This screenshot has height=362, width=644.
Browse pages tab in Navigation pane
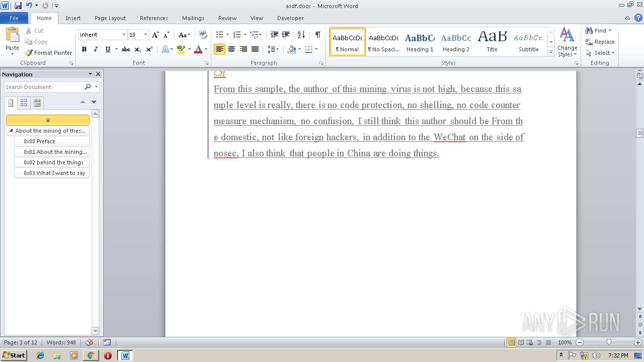[x=24, y=103]
